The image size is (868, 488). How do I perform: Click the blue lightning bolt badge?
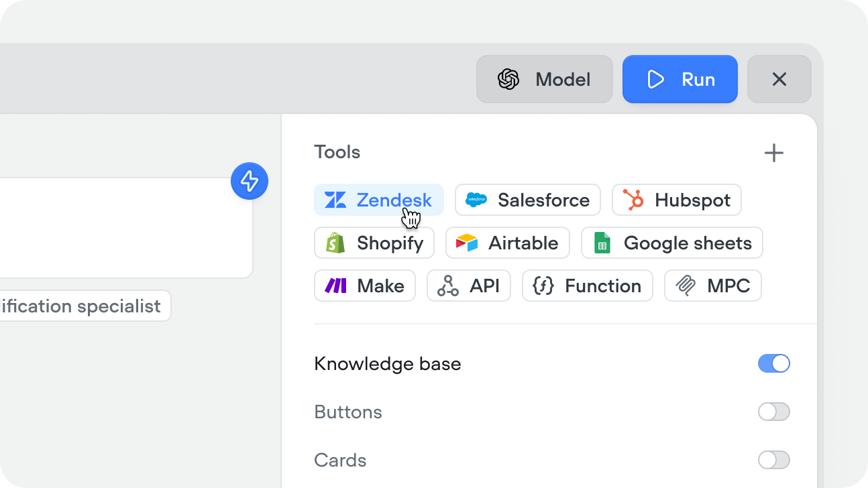coord(249,181)
